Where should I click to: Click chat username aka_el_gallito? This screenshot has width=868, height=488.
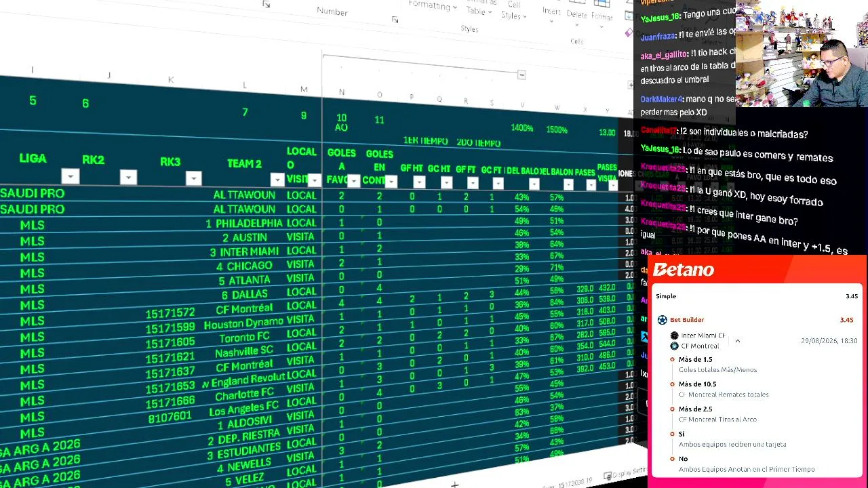coord(665,54)
